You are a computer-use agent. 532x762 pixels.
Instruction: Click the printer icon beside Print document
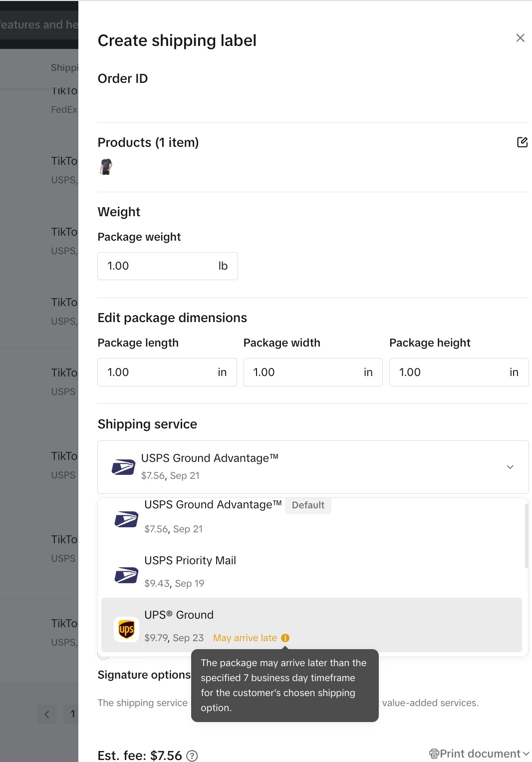click(434, 754)
